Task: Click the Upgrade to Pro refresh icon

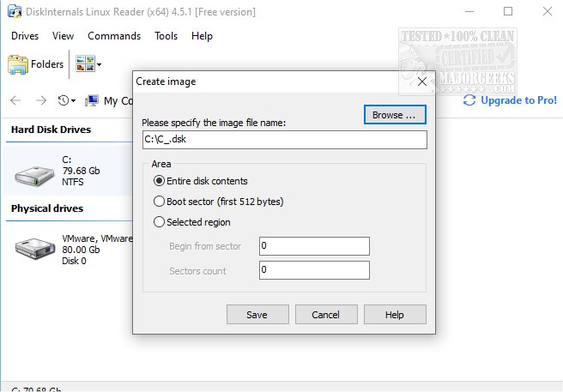Action: click(x=469, y=100)
